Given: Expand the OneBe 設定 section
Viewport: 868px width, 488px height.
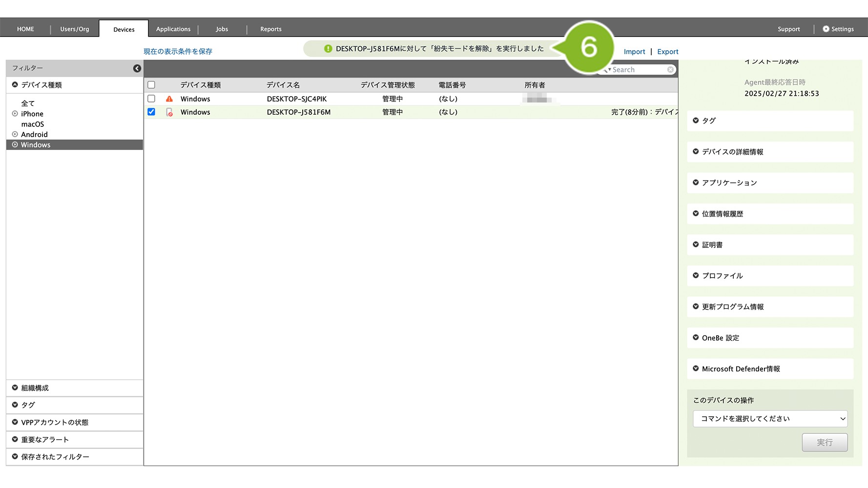Looking at the screenshot, I should click(x=770, y=338).
